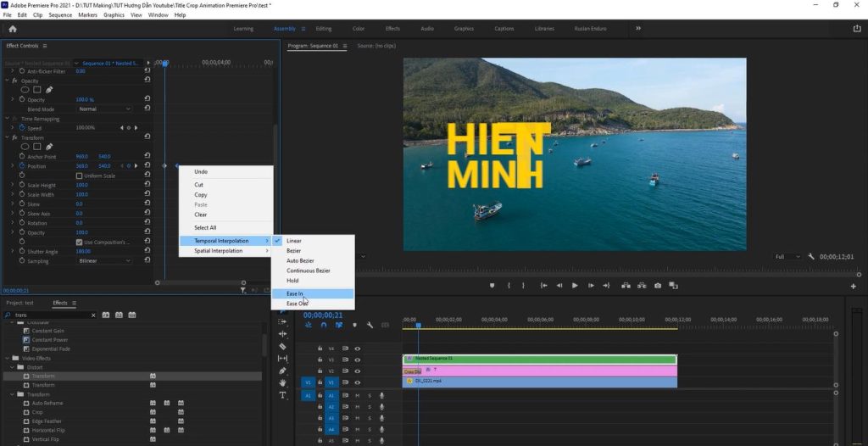The height and width of the screenshot is (446, 868).
Task: Filter by 32-bit Color effects icon
Action: pyautogui.click(x=119, y=315)
